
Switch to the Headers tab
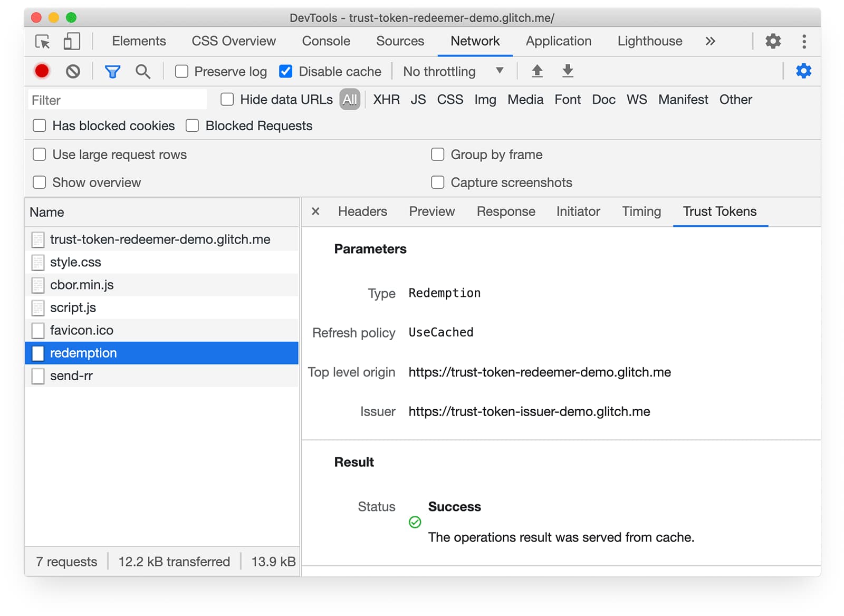pyautogui.click(x=362, y=211)
